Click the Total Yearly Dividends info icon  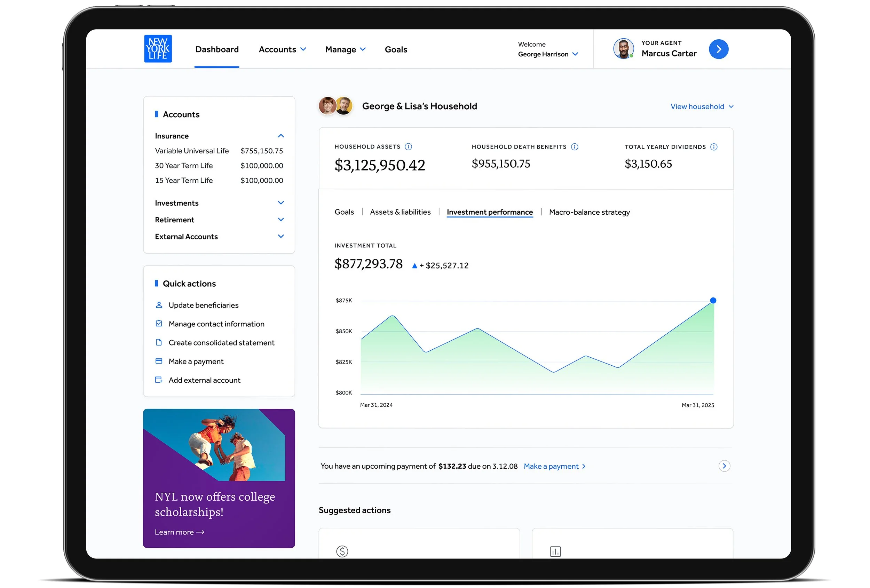[713, 147]
